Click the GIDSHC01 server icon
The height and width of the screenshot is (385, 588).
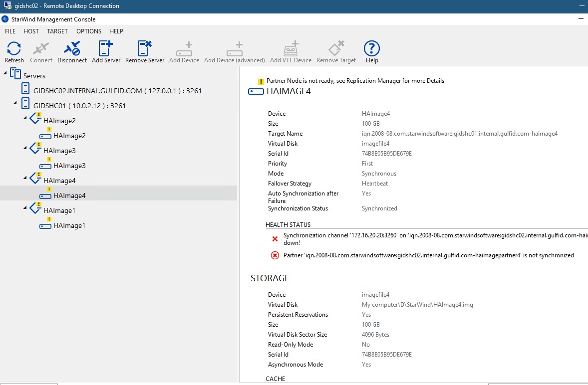coord(25,103)
